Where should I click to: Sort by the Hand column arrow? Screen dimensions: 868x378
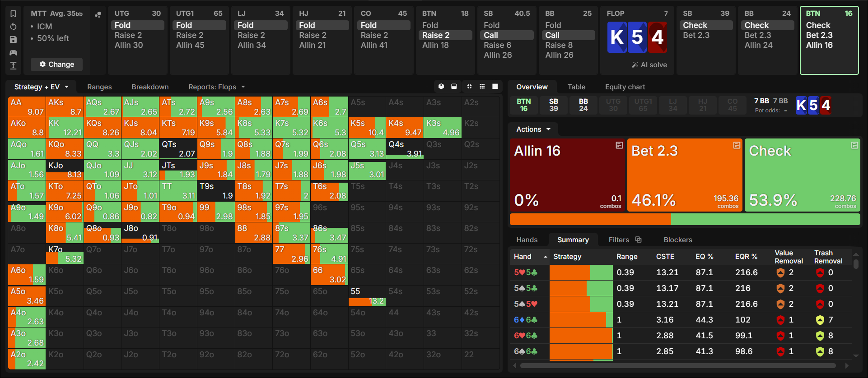click(x=546, y=257)
